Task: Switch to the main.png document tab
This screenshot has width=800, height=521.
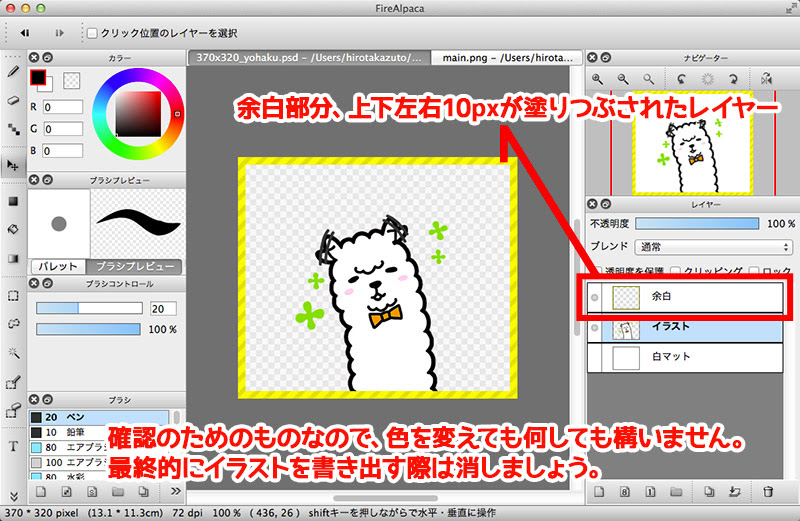Action: [508, 58]
